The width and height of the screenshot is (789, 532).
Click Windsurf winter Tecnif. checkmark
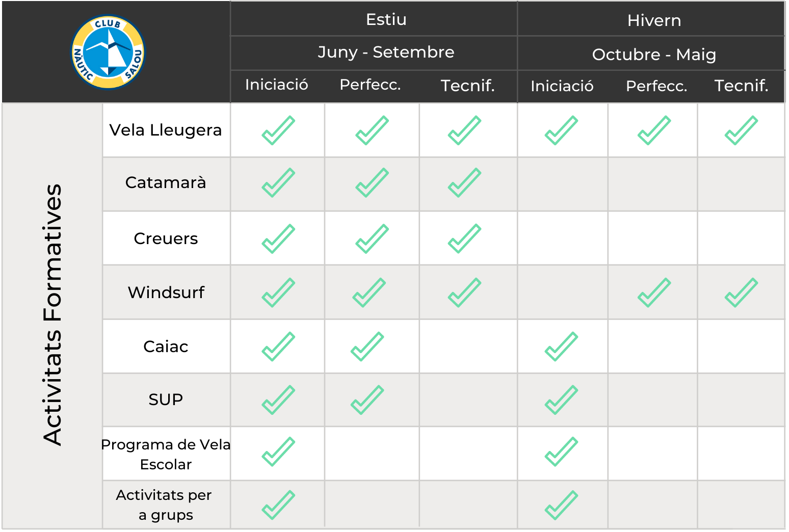point(741,292)
